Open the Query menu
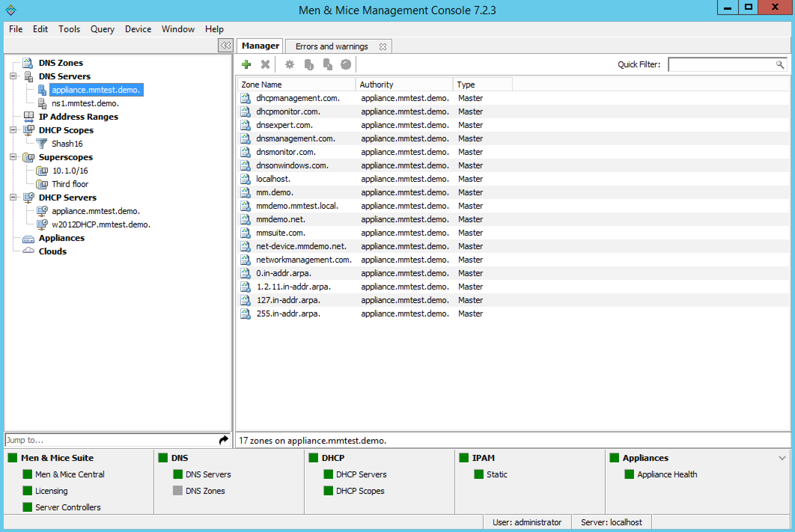The image size is (795, 532). point(102,29)
